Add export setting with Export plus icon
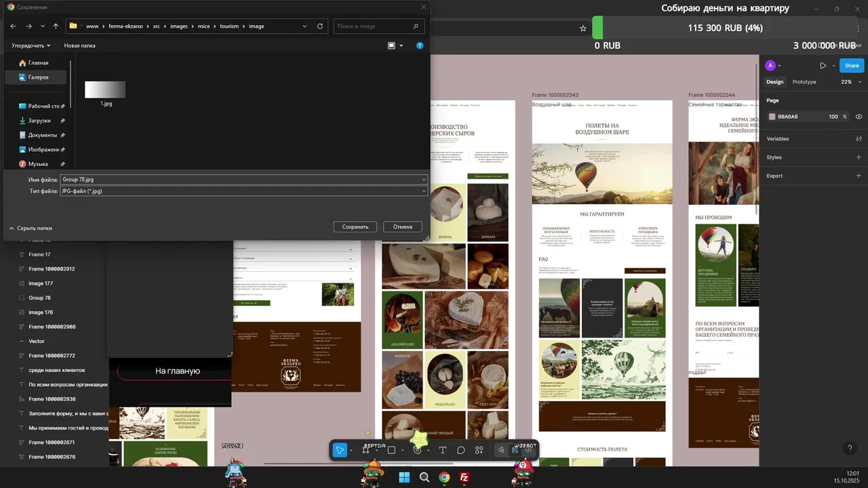The width and height of the screenshot is (868, 488). tap(859, 176)
